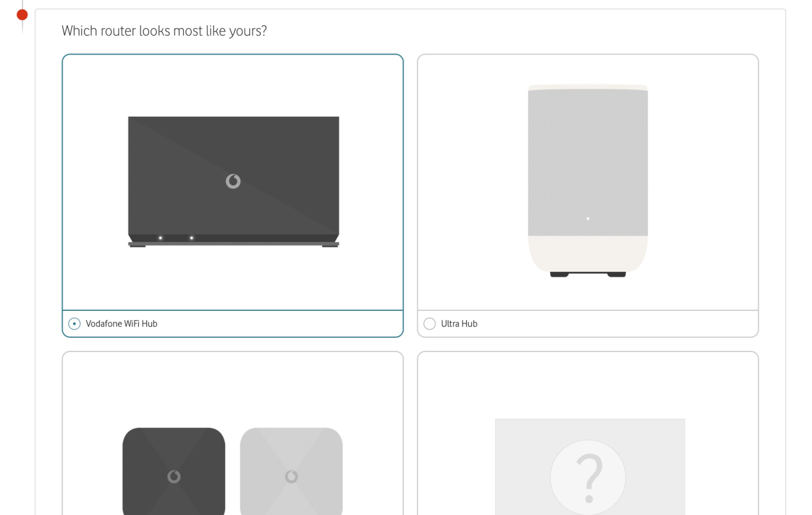
Task: Click the grey placeholder image of unknown router
Action: [x=590, y=467]
